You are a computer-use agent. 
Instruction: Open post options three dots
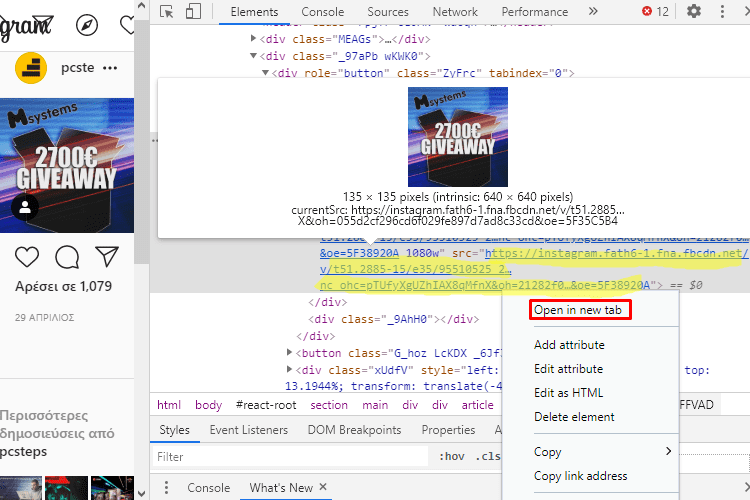tap(110, 68)
